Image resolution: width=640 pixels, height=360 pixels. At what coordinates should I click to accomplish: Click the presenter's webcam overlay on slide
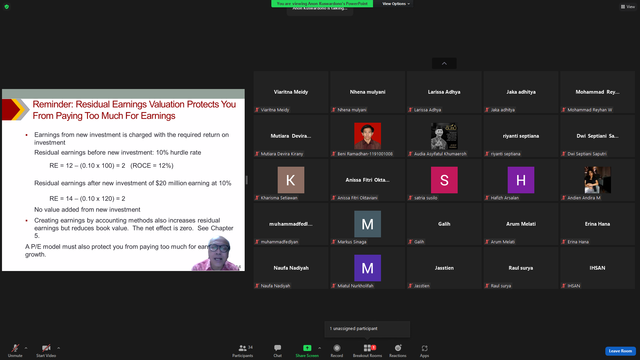pos(218,253)
